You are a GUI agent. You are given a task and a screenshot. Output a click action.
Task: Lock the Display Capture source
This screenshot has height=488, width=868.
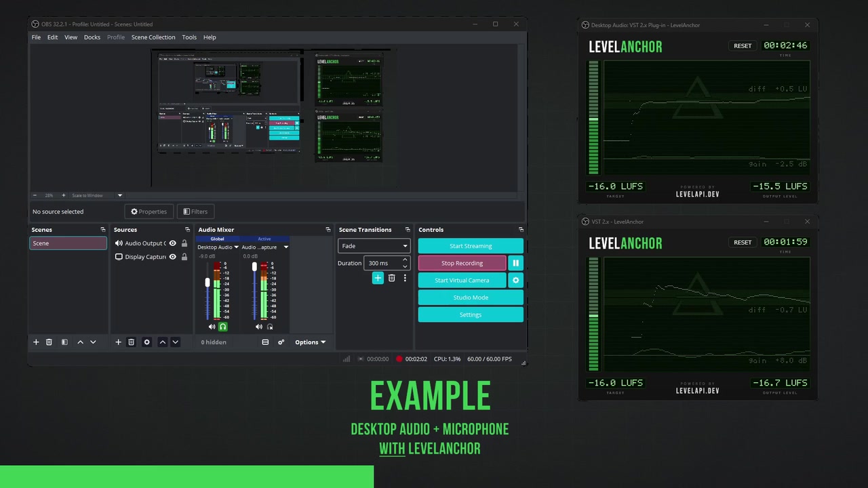(184, 257)
